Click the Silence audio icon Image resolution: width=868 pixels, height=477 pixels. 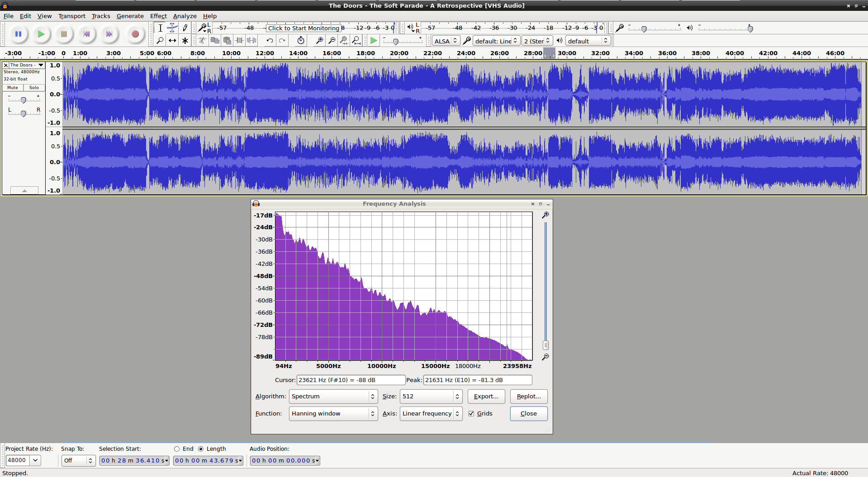click(x=251, y=40)
